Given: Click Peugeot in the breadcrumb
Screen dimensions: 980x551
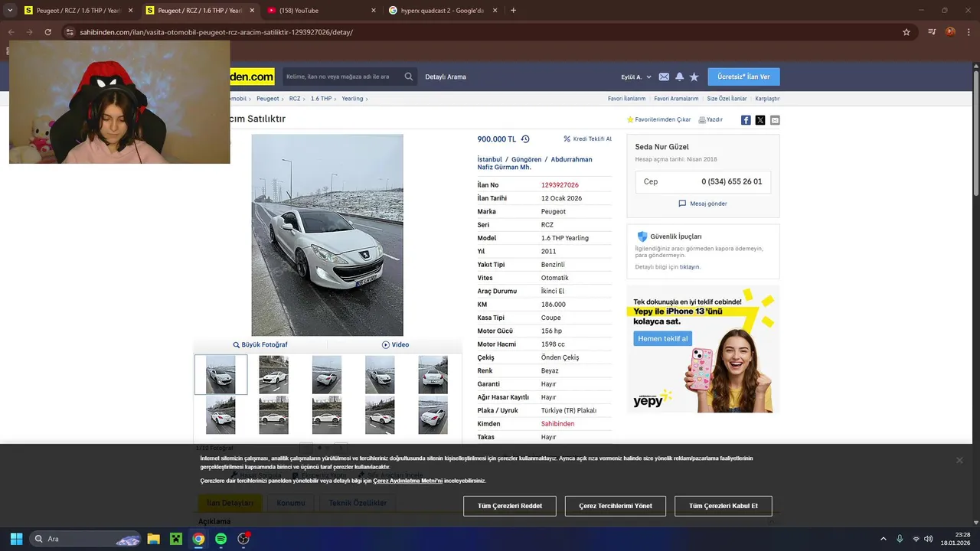Looking at the screenshot, I should tap(268, 99).
